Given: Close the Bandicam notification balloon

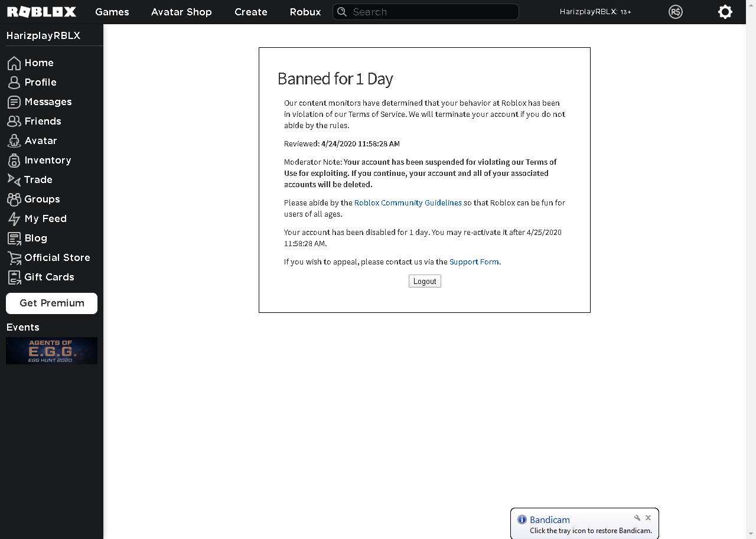Looking at the screenshot, I should click(648, 518).
